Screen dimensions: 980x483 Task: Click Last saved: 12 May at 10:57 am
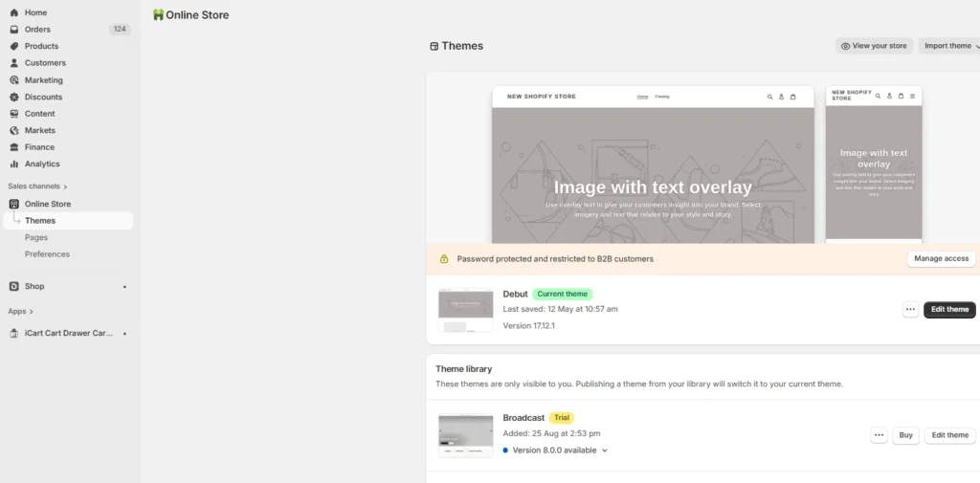click(x=560, y=309)
